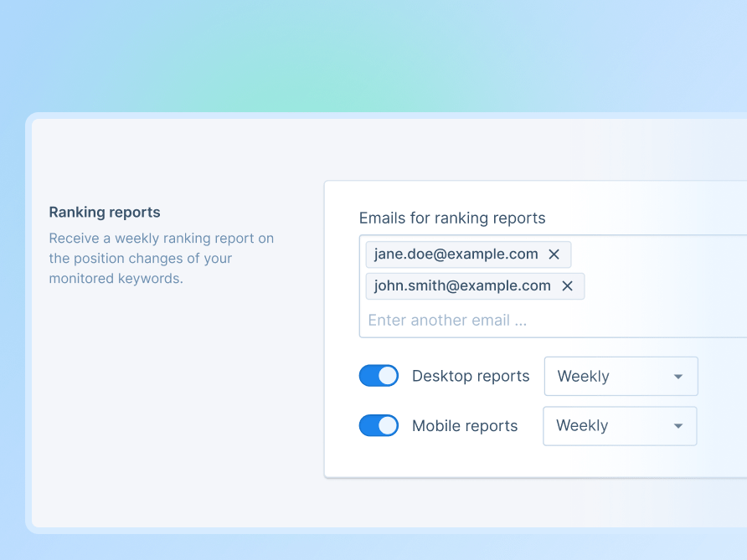
Task: Open Mobile reports frequency dropdown
Action: 620,426
